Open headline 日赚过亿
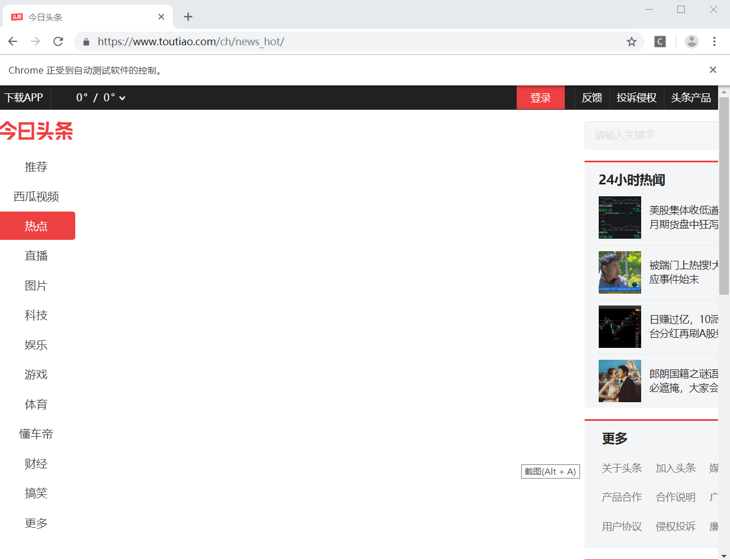This screenshot has width=730, height=560. pyautogui.click(x=684, y=326)
